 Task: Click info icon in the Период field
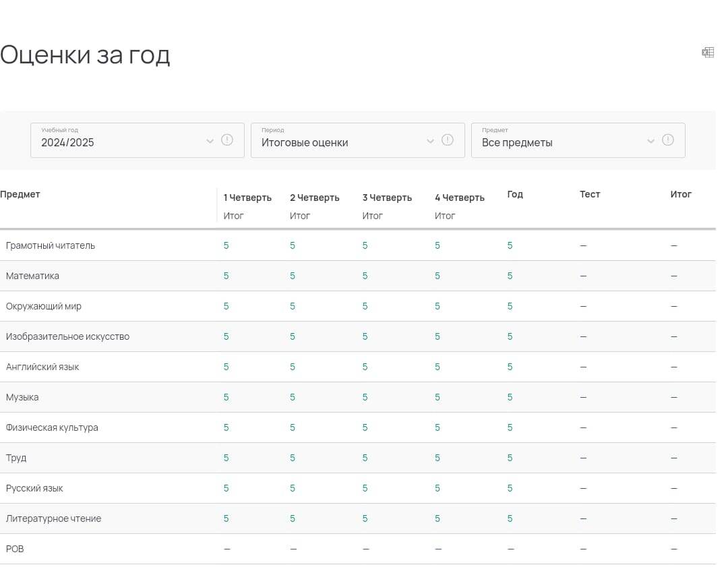pos(448,140)
